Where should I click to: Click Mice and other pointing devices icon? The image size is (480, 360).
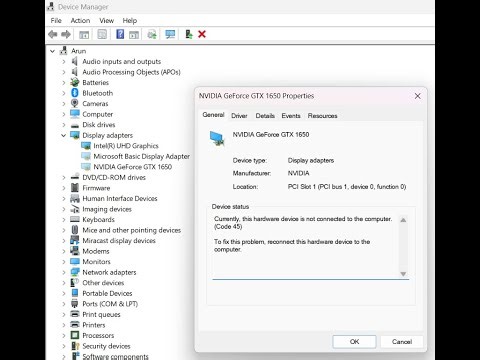point(75,230)
